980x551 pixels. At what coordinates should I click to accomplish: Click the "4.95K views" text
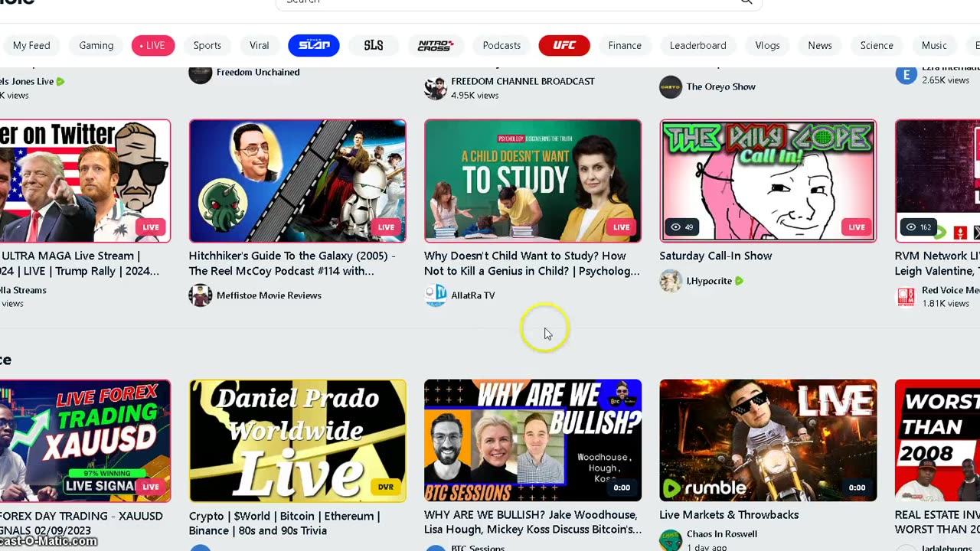click(x=475, y=96)
